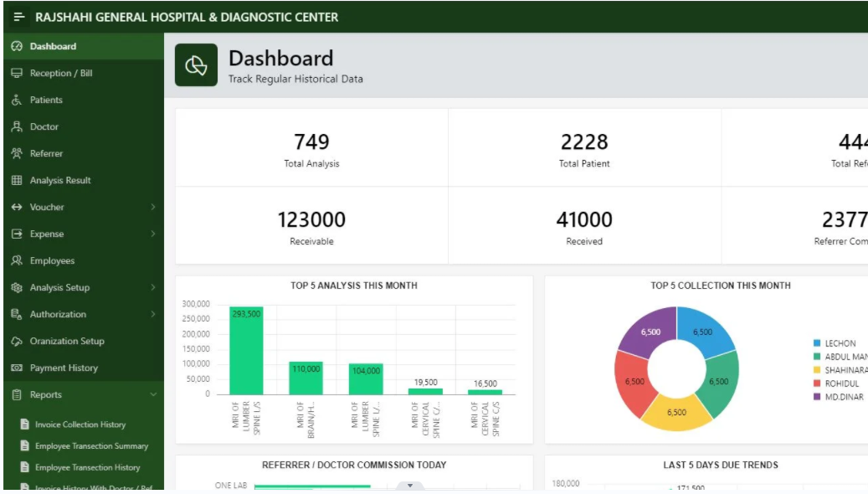Select Dashboard in the sidebar
Screen dimensions: 868x494
tap(53, 47)
